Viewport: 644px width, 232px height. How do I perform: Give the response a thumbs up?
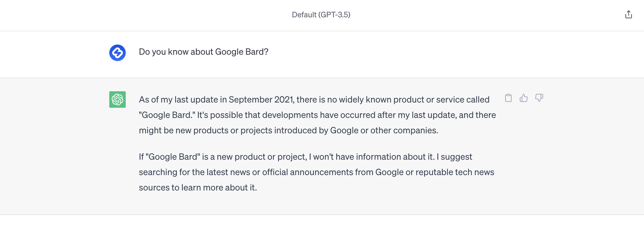pyautogui.click(x=523, y=98)
